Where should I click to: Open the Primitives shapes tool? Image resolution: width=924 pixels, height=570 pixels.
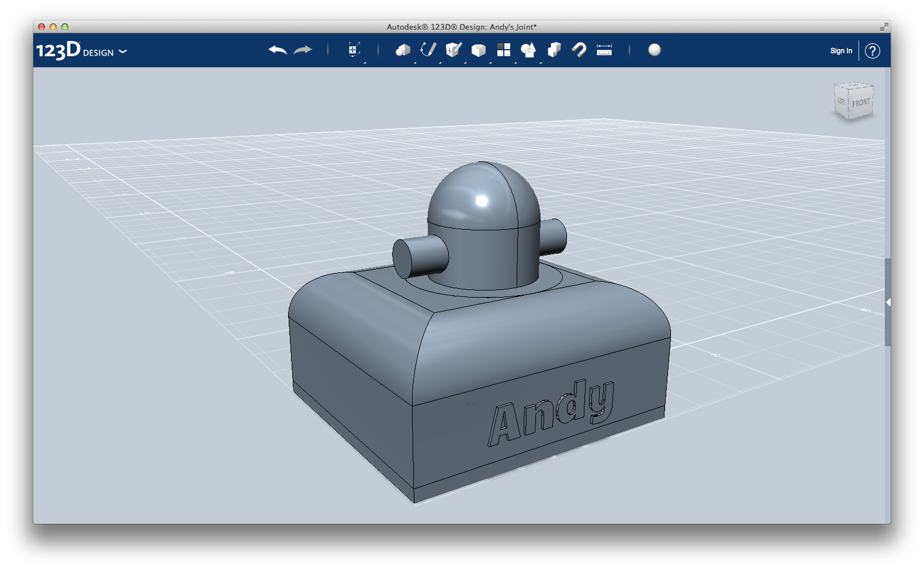click(x=403, y=50)
